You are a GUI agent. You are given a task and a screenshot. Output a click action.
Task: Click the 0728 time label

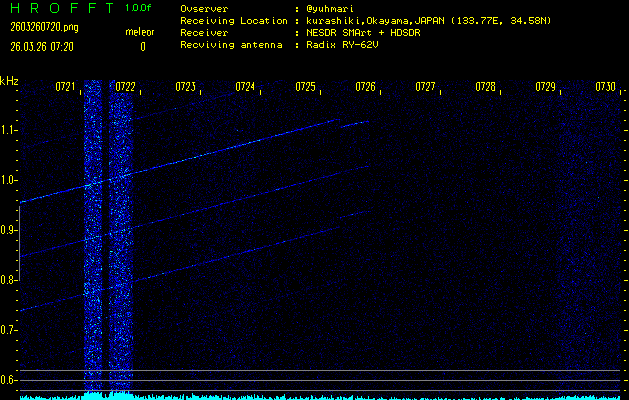point(485,87)
